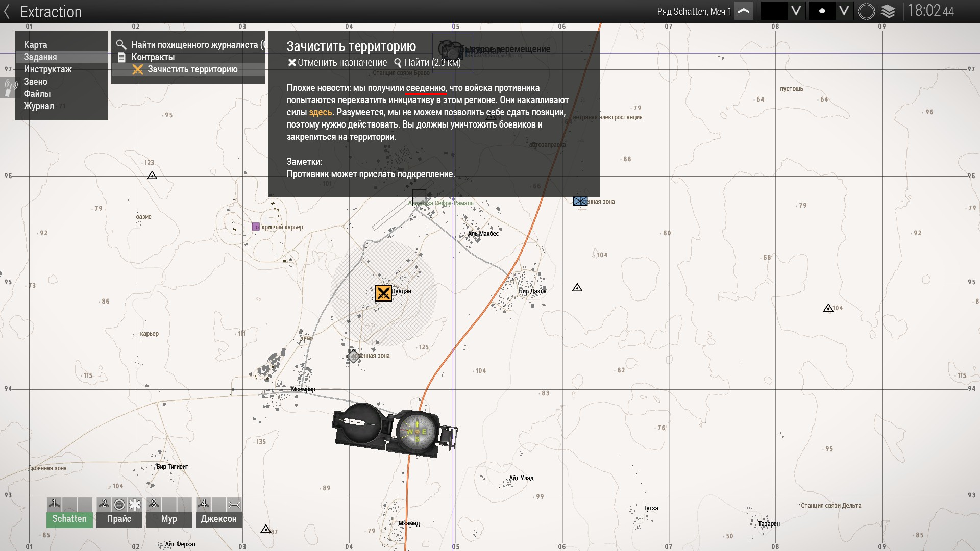The height and width of the screenshot is (551, 980).
Task: Click the triangle elevation marker near 123
Action: tap(152, 176)
